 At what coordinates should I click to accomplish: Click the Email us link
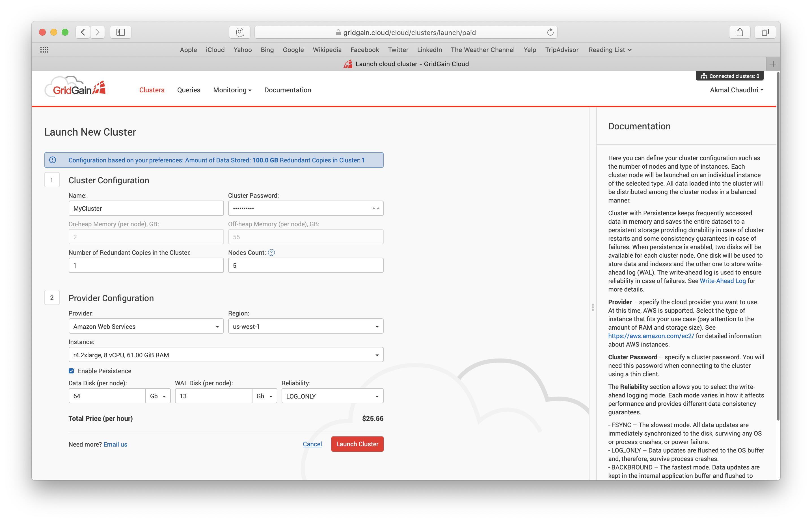tap(115, 444)
